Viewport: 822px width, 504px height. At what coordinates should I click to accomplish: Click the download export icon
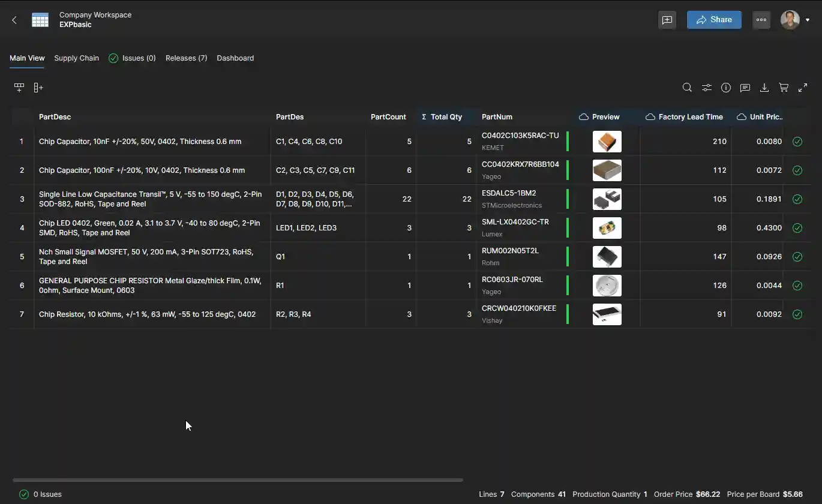point(764,88)
